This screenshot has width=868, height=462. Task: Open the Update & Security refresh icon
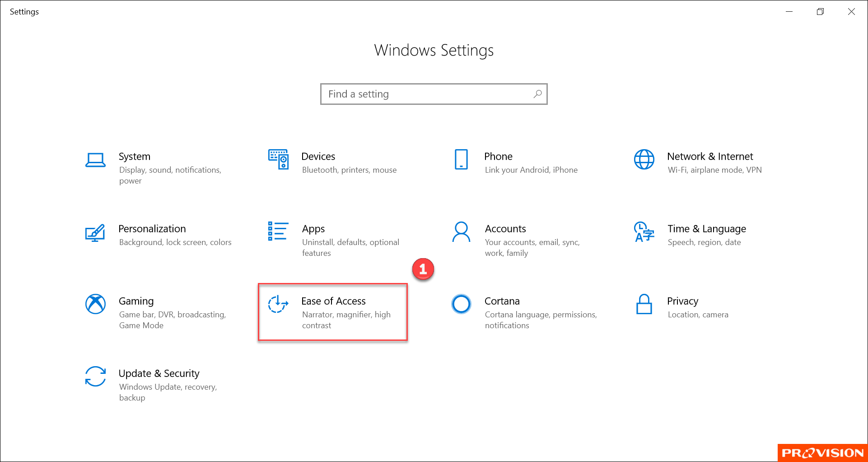[x=95, y=376]
